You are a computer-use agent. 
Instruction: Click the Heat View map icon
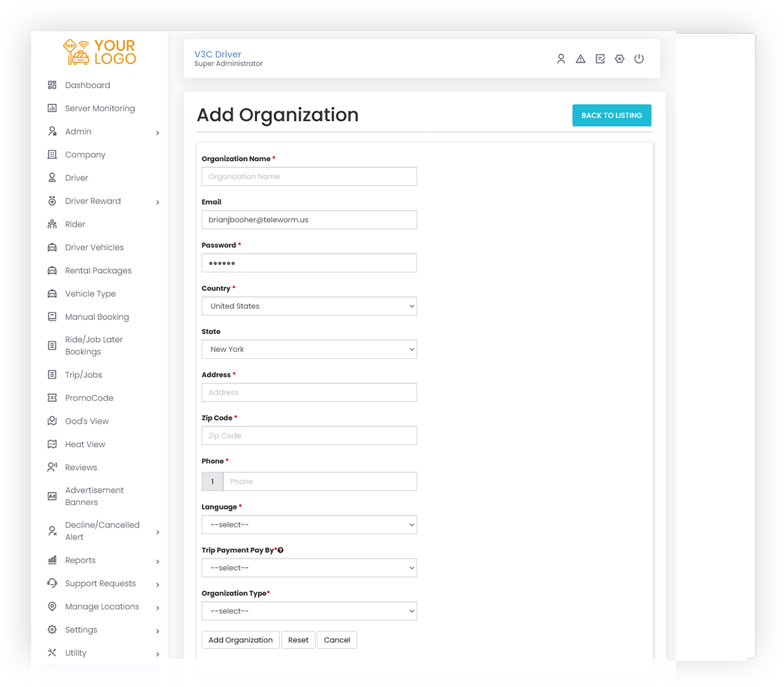point(52,444)
